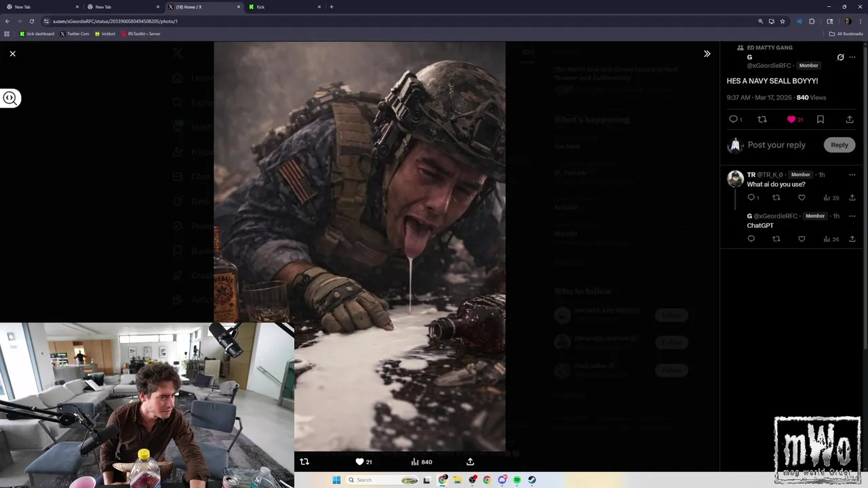Open the TR profile avatar
This screenshot has width=868, height=488.
pos(735,179)
